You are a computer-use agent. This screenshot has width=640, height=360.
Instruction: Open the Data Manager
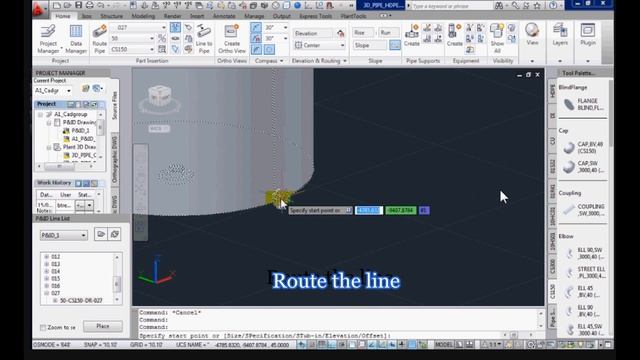pyautogui.click(x=76, y=38)
